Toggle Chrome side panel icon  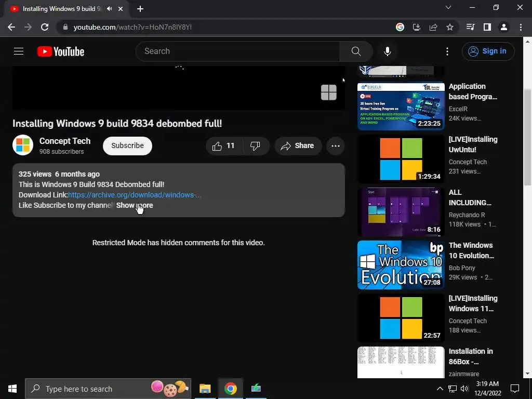point(487,27)
